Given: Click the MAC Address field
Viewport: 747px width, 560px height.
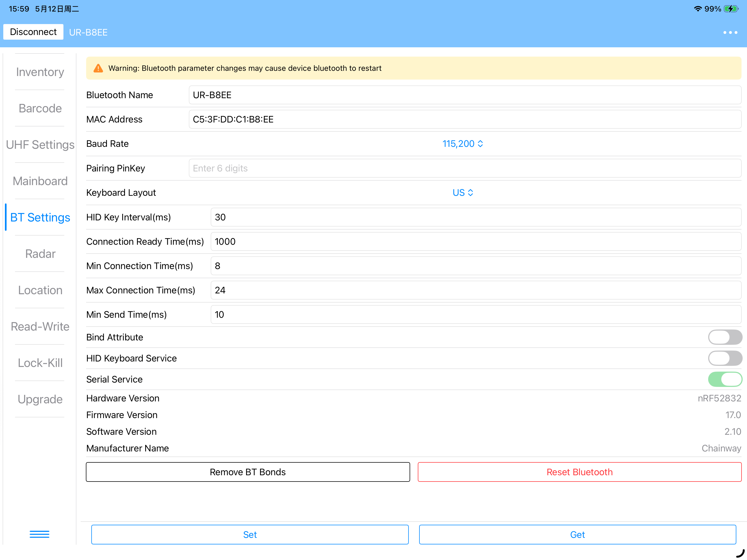Looking at the screenshot, I should tap(465, 119).
